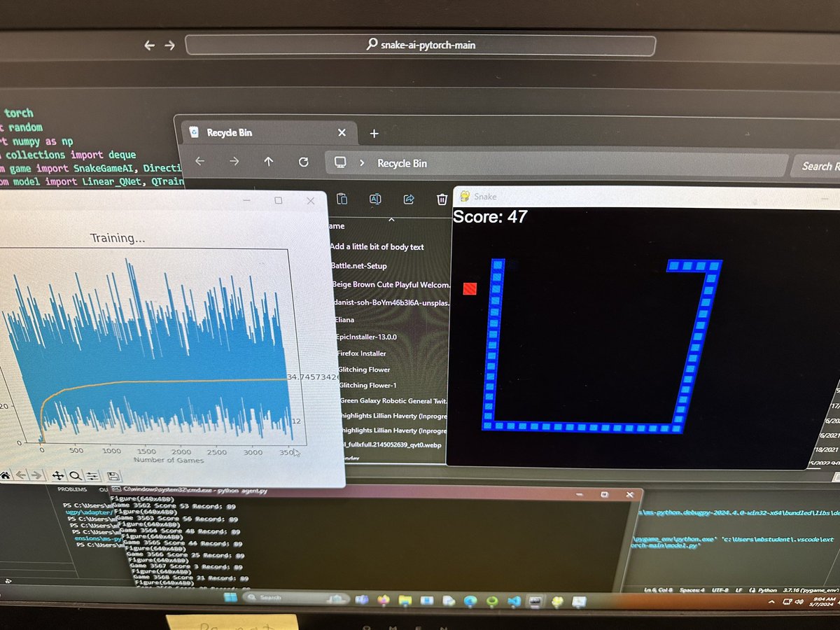Click the clock showing 9:04 AM
This screenshot has width=840, height=630.
pos(823,599)
